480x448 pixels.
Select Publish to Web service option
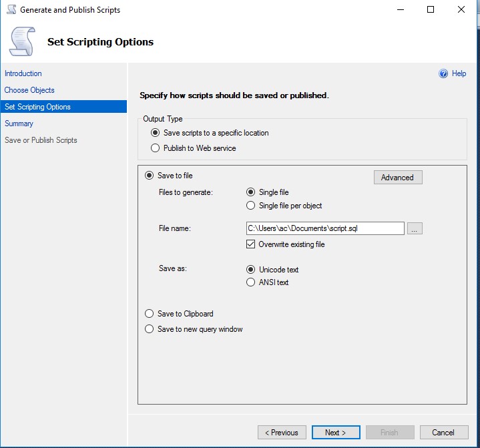156,148
